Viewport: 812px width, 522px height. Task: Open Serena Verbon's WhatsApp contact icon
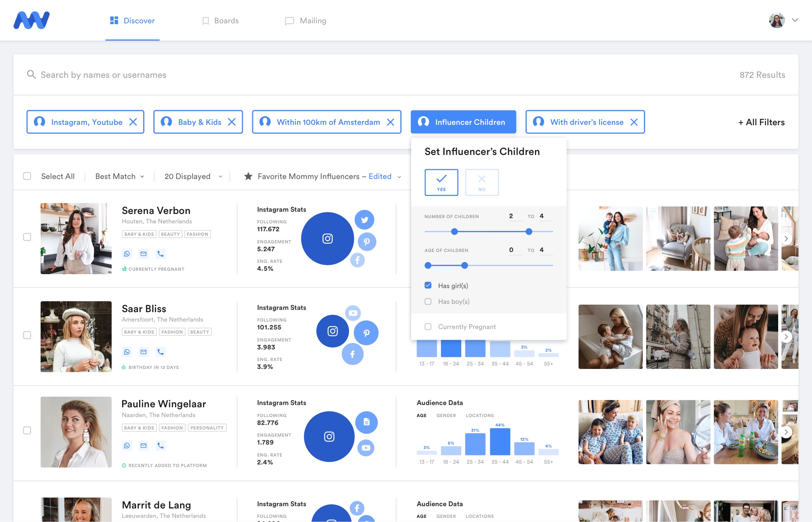[x=127, y=254]
